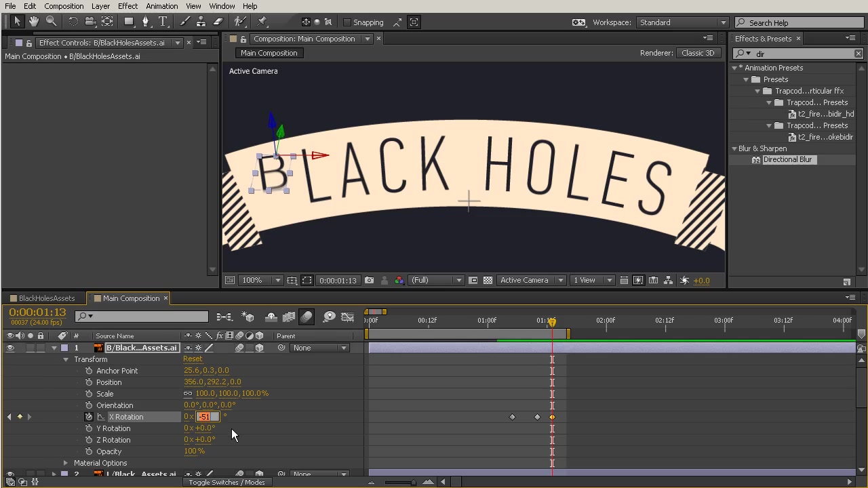Select the Horizontal Type tool
The height and width of the screenshot is (488, 868).
point(163,22)
